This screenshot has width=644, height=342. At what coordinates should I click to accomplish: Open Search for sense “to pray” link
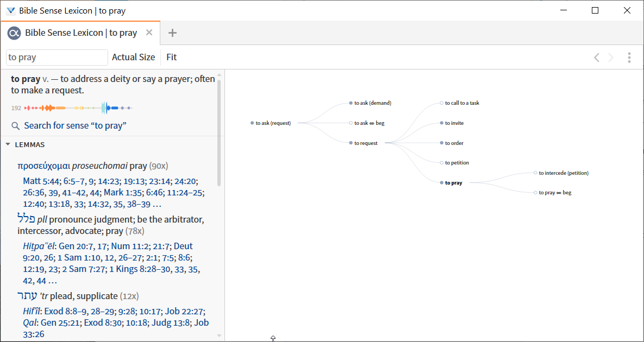(75, 125)
